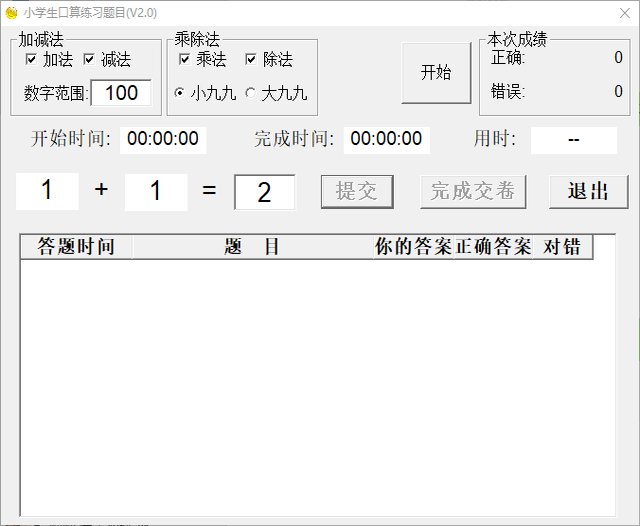The image size is (640, 526).
Task: Click the 退出 button
Action: [589, 191]
